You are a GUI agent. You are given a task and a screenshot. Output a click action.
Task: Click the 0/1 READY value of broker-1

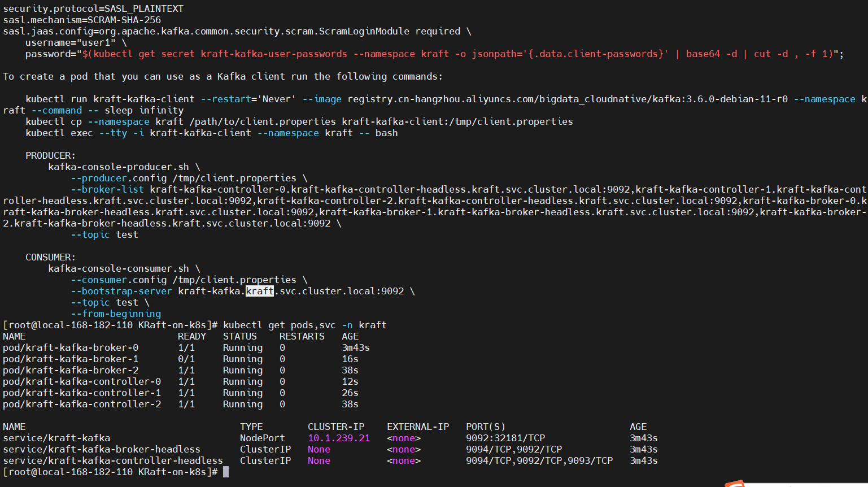[186, 359]
